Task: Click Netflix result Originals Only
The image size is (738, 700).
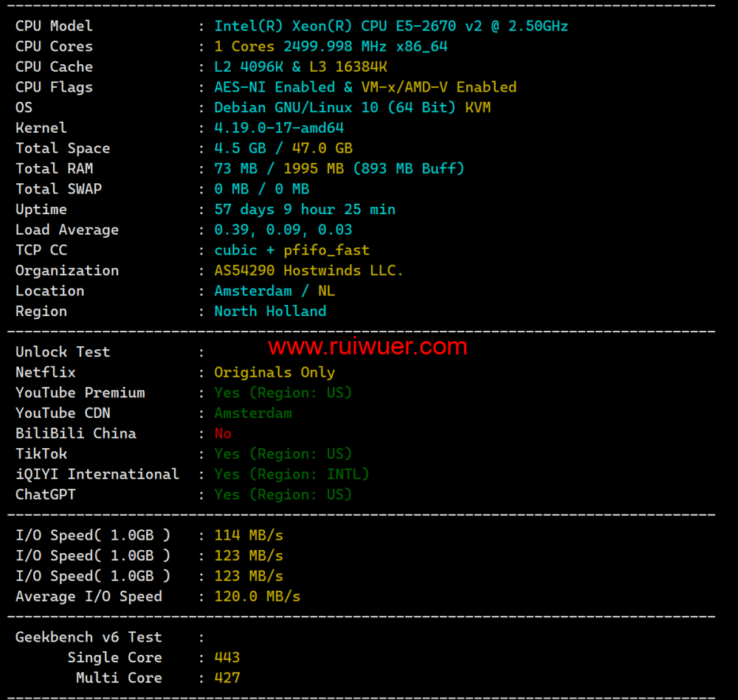Action: [275, 373]
